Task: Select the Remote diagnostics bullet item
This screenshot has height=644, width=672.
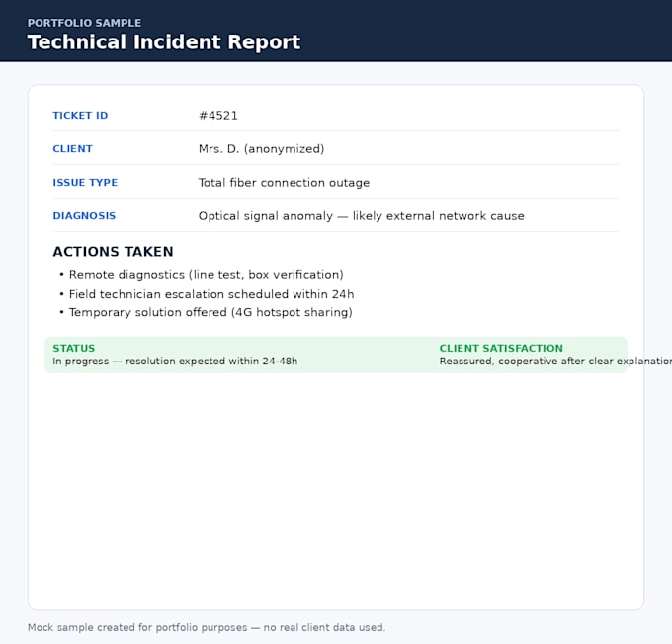Action: [207, 275]
